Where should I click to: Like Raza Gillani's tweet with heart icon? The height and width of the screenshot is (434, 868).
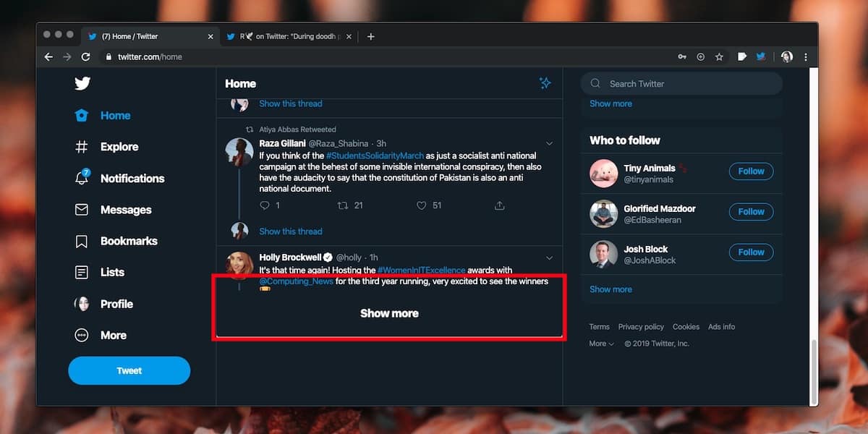422,205
